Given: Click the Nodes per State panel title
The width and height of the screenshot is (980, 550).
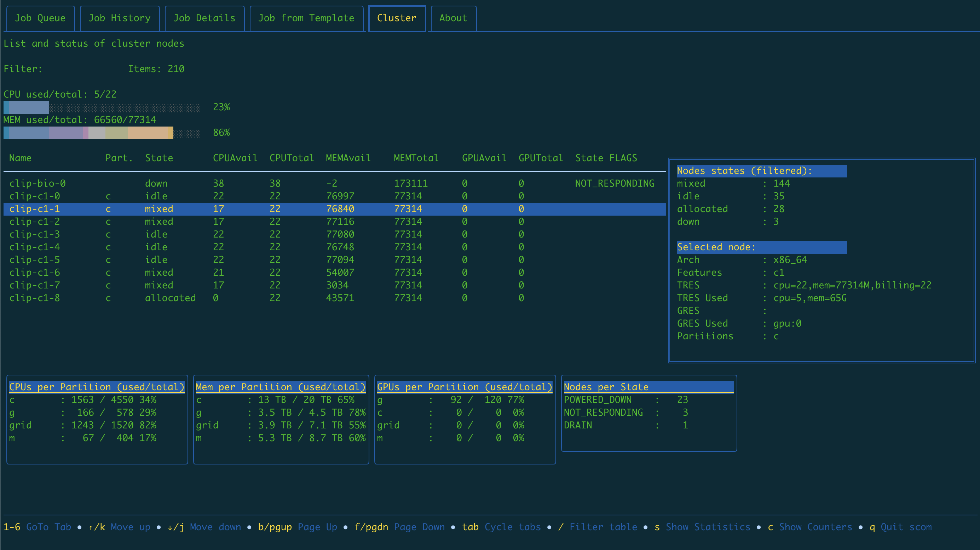Looking at the screenshot, I should [x=606, y=387].
